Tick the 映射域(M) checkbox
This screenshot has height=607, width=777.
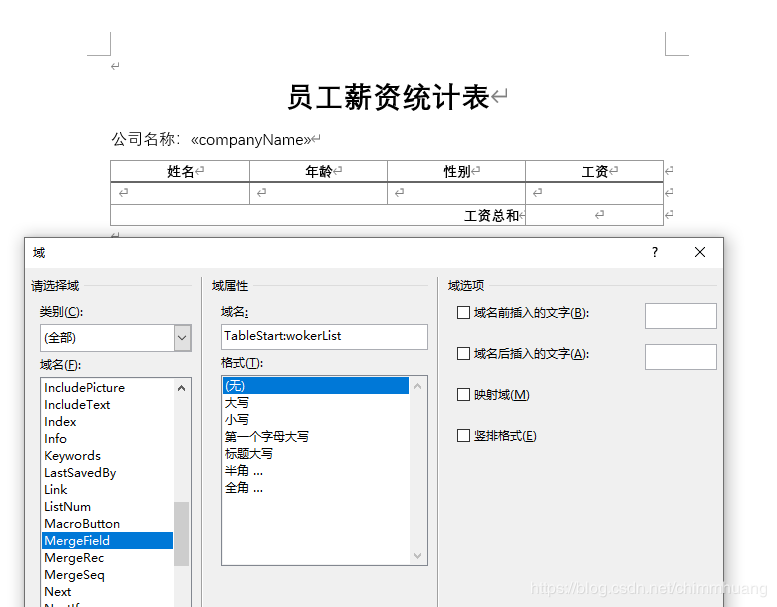pos(463,395)
